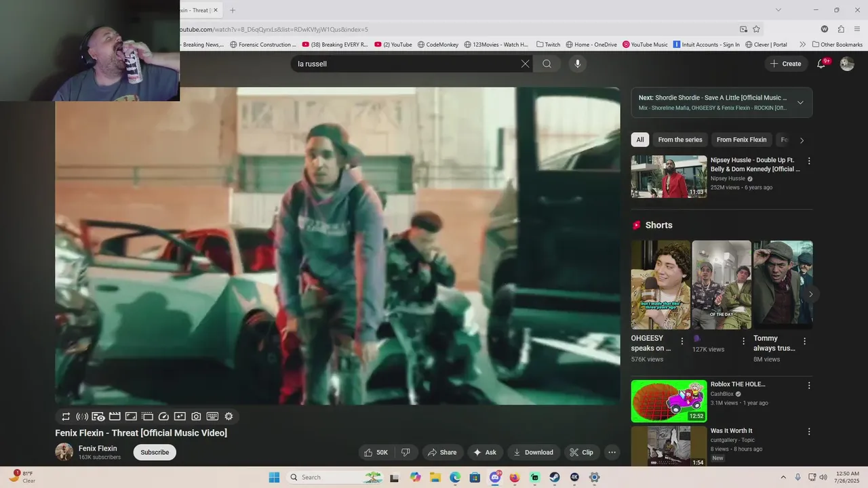Image resolution: width=868 pixels, height=488 pixels.
Task: Open the Create button
Action: click(x=785, y=64)
